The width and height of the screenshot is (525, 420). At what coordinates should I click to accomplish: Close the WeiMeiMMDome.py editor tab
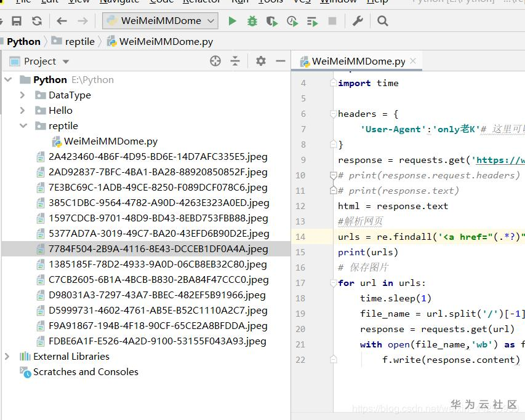[413, 61]
